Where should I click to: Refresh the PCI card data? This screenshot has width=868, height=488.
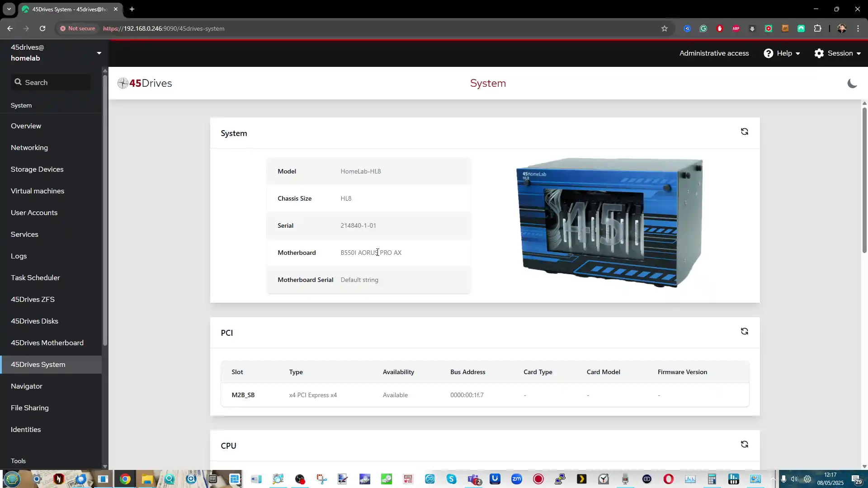pyautogui.click(x=744, y=331)
